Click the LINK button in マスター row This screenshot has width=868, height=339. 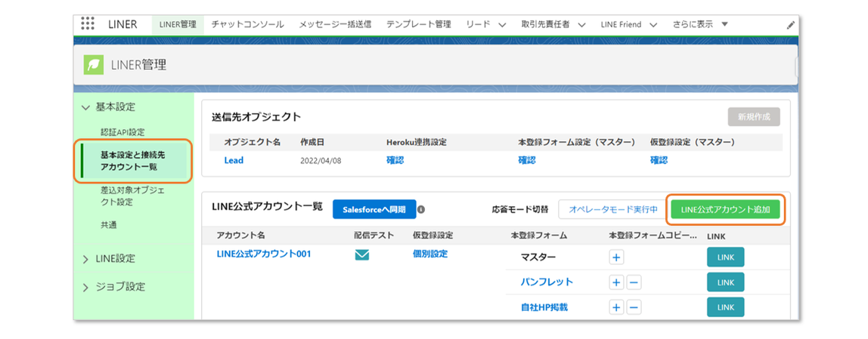725,257
